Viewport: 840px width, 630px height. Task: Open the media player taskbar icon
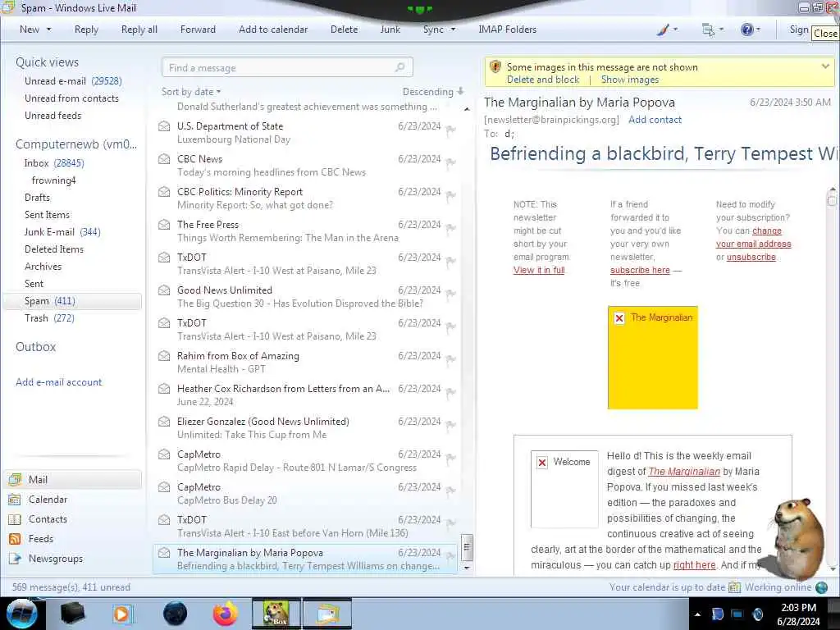coord(123,614)
